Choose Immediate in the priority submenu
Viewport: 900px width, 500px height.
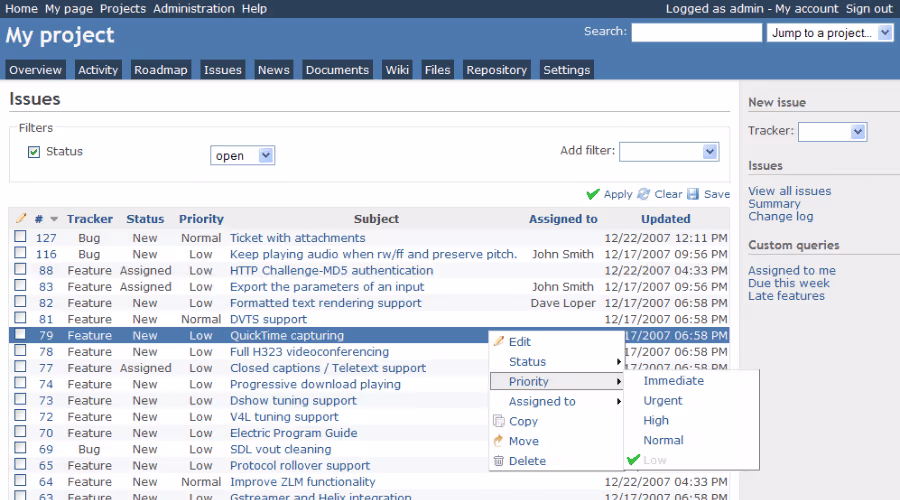point(673,381)
